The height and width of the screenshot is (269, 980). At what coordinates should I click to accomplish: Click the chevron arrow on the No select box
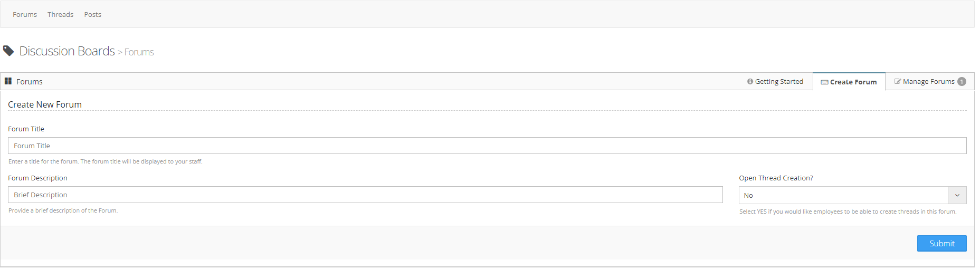click(957, 195)
